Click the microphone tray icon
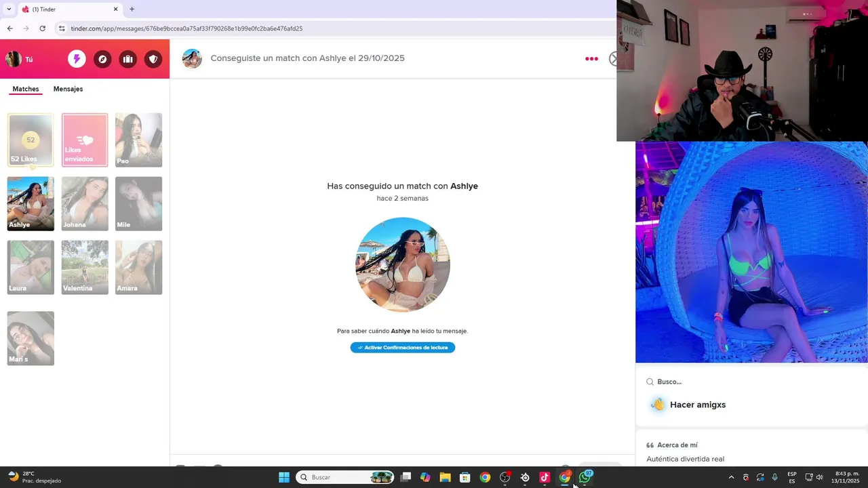Screen dimensions: 868x488 point(774,477)
